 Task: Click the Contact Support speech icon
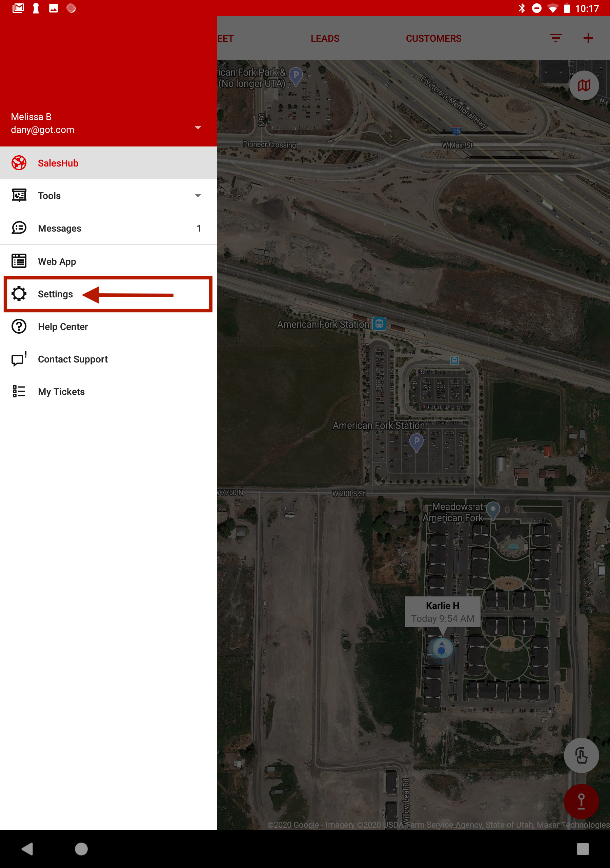pyautogui.click(x=19, y=359)
